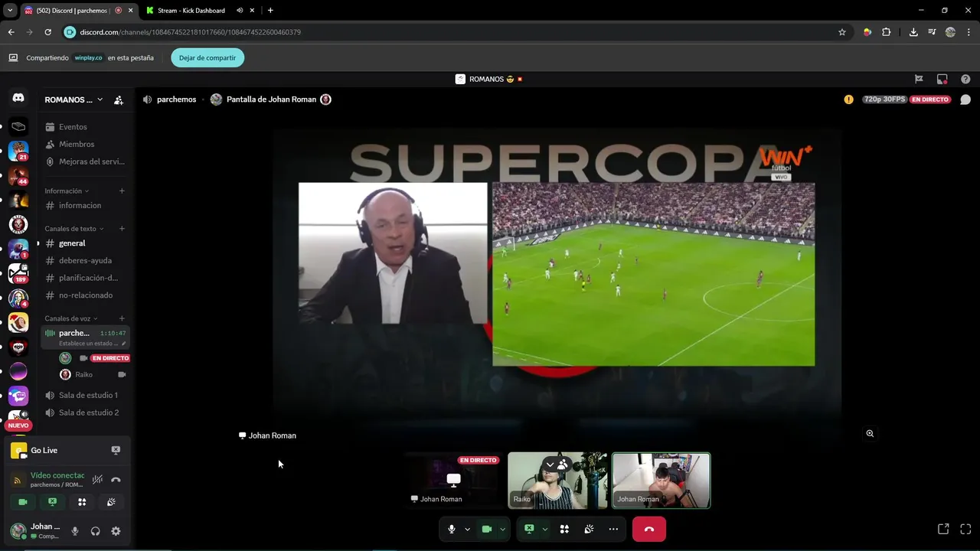Image resolution: width=980 pixels, height=551 pixels.
Task: Open Discord help question mark icon
Action: (965, 79)
